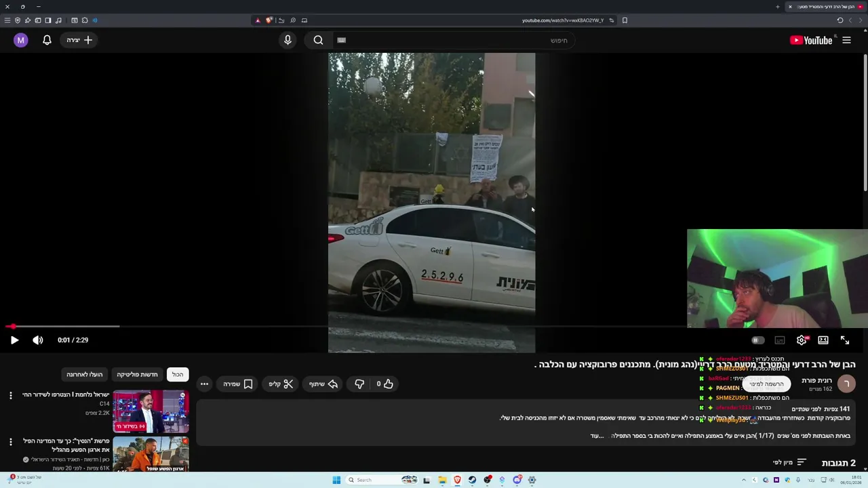868x488 pixels.
Task: Switch player to theater mode
Action: pos(823,340)
